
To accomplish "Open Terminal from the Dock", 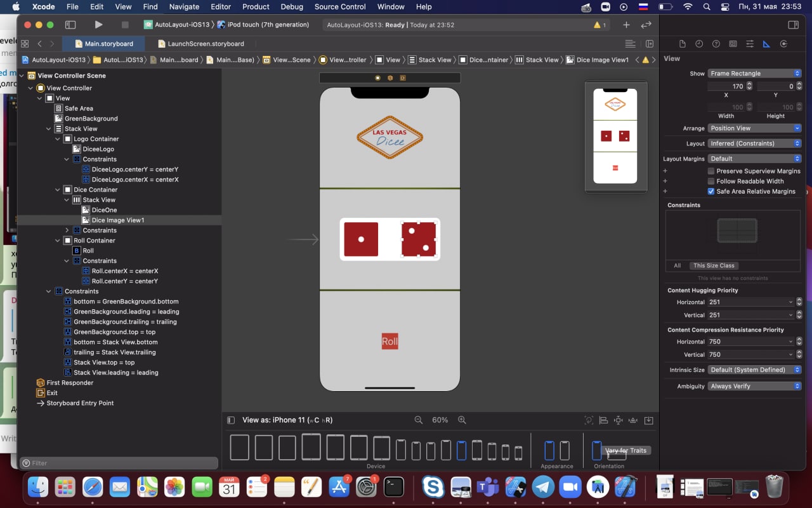I will 394,487.
